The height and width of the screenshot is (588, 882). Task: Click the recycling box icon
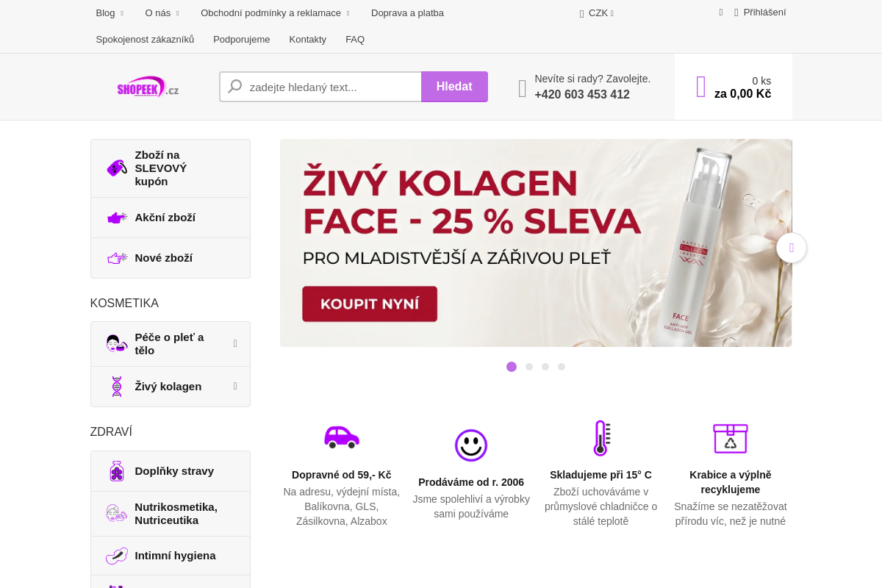pyautogui.click(x=730, y=439)
